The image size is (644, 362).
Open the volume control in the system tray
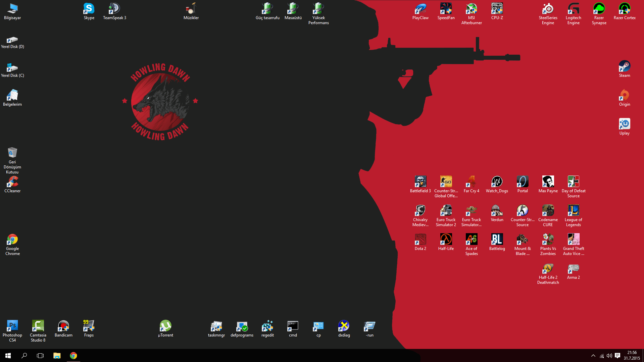point(609,355)
